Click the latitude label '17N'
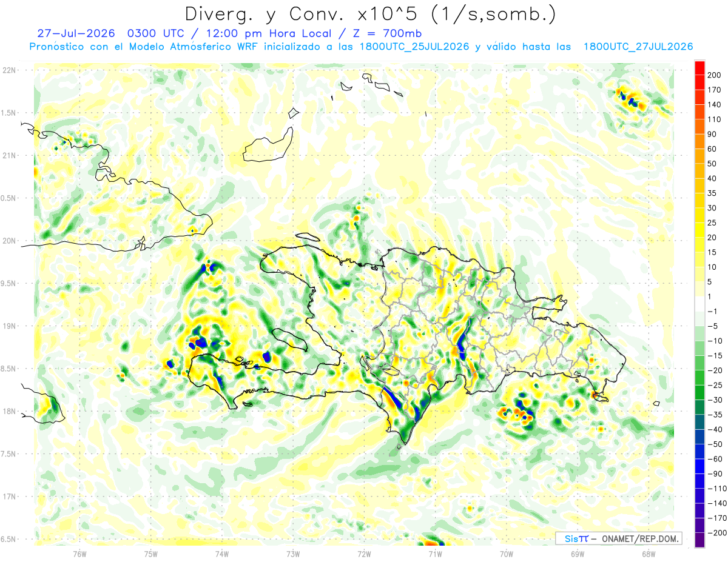Image resolution: width=728 pixels, height=562 pixels. click(x=10, y=497)
